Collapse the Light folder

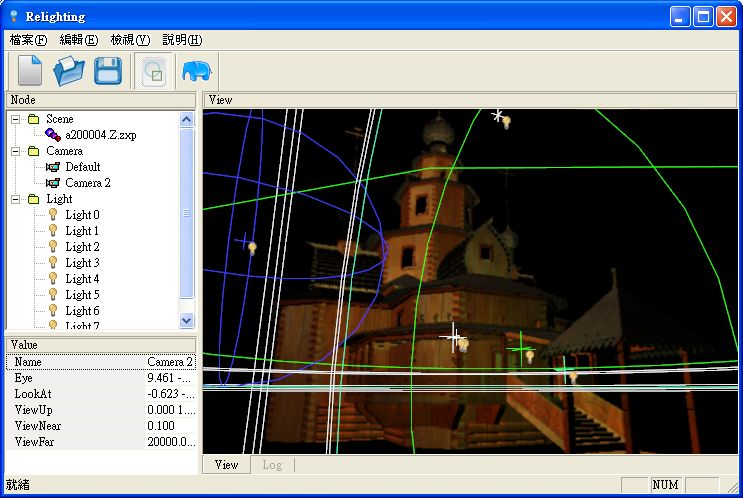(x=16, y=199)
